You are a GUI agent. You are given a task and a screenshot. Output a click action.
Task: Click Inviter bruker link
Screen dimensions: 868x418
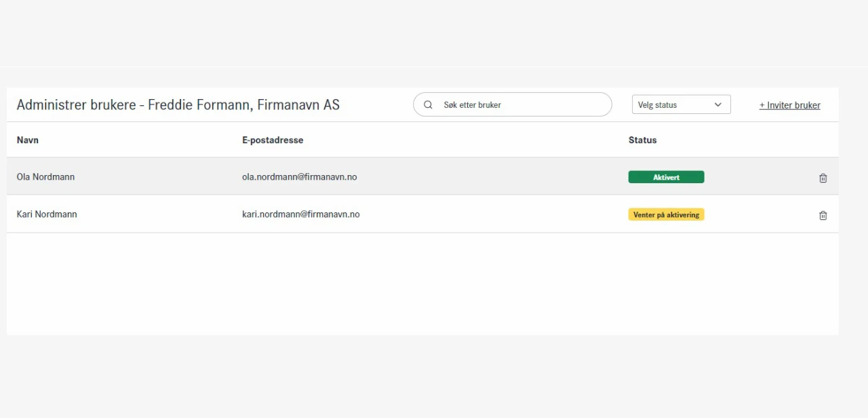point(793,105)
